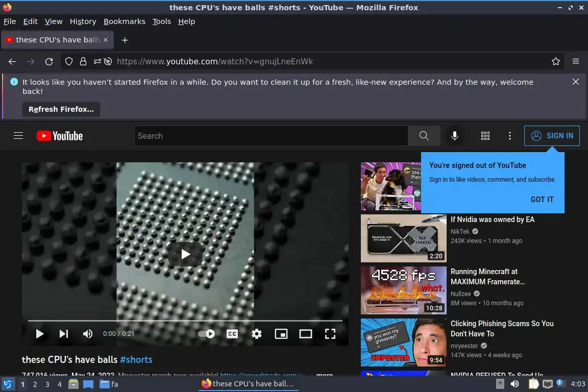The height and width of the screenshot is (392, 588).
Task: Go back to the previous page
Action: (12, 62)
